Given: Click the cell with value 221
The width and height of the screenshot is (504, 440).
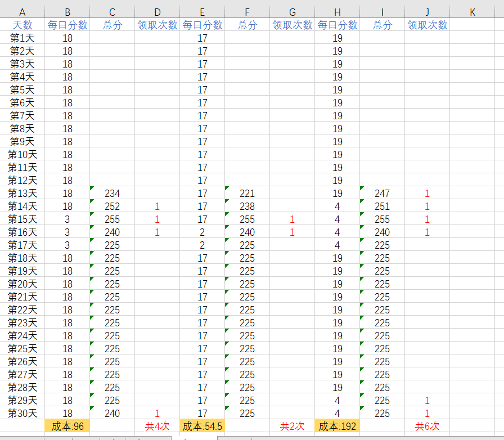Looking at the screenshot, I should click(247, 193).
